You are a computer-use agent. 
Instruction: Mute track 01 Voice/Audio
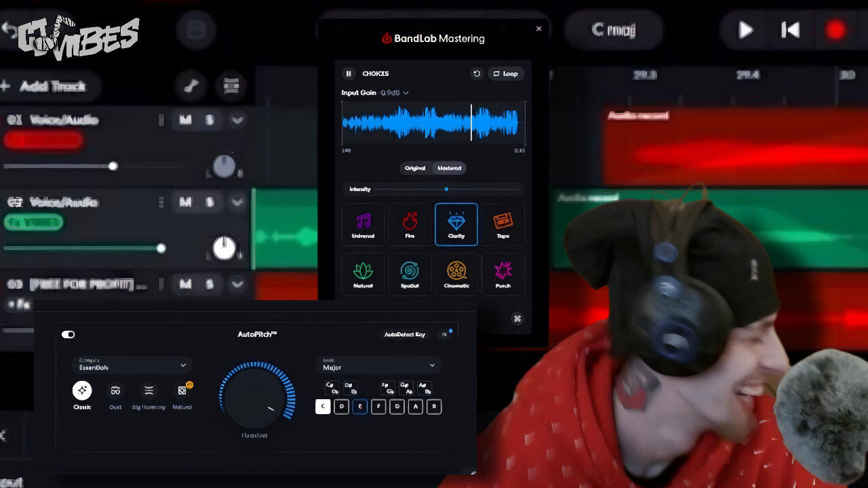coord(185,120)
